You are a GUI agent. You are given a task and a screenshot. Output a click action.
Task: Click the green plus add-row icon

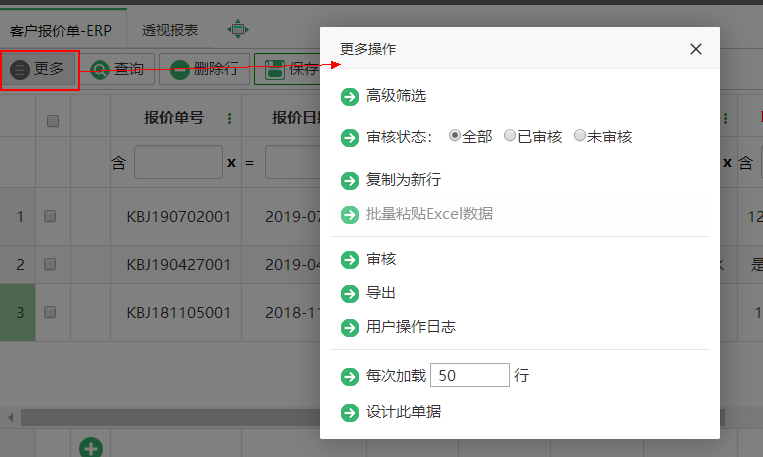click(x=91, y=448)
